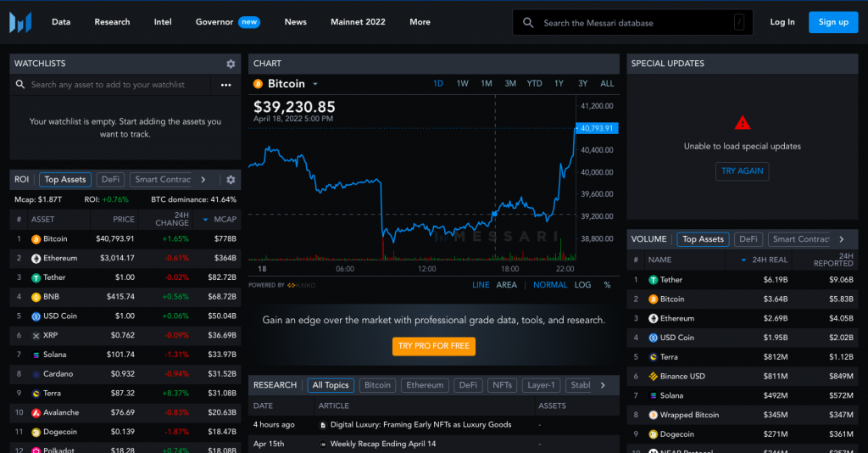Click the Wrapped Bitcoin icon in Volume table
The width and height of the screenshot is (868, 453).
pyautogui.click(x=654, y=416)
